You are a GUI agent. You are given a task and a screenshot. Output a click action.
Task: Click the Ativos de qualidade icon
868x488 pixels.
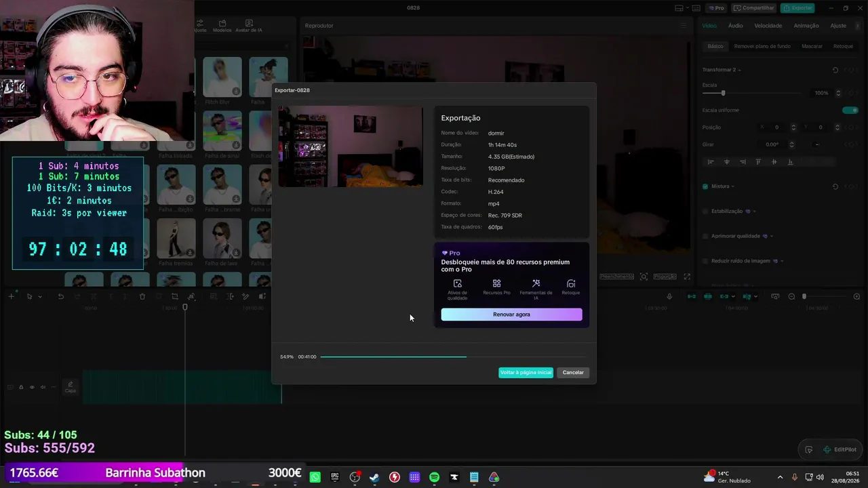coord(457,283)
